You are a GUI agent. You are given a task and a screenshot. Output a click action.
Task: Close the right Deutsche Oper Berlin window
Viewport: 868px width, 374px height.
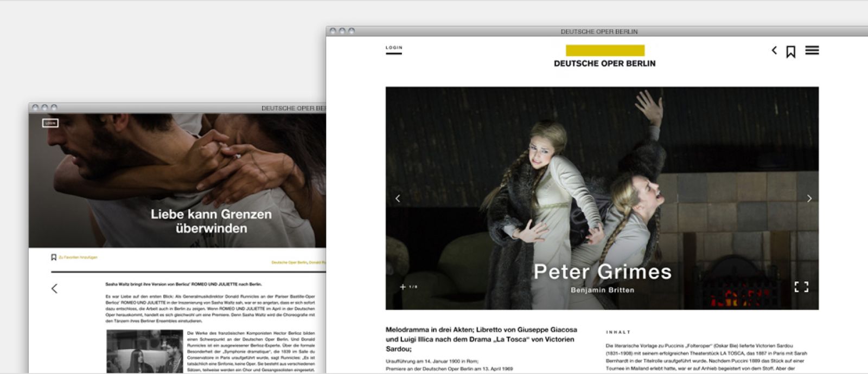pos(333,31)
